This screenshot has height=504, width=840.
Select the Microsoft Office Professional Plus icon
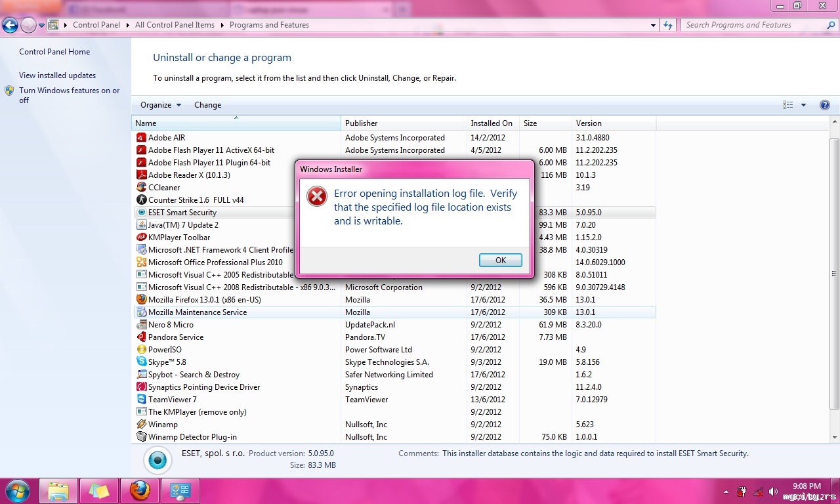pos(141,262)
